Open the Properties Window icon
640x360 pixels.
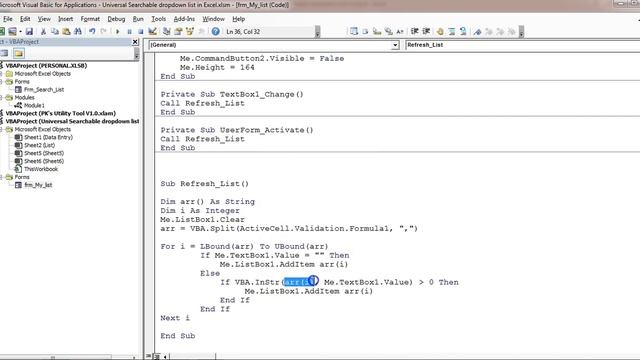point(178,31)
